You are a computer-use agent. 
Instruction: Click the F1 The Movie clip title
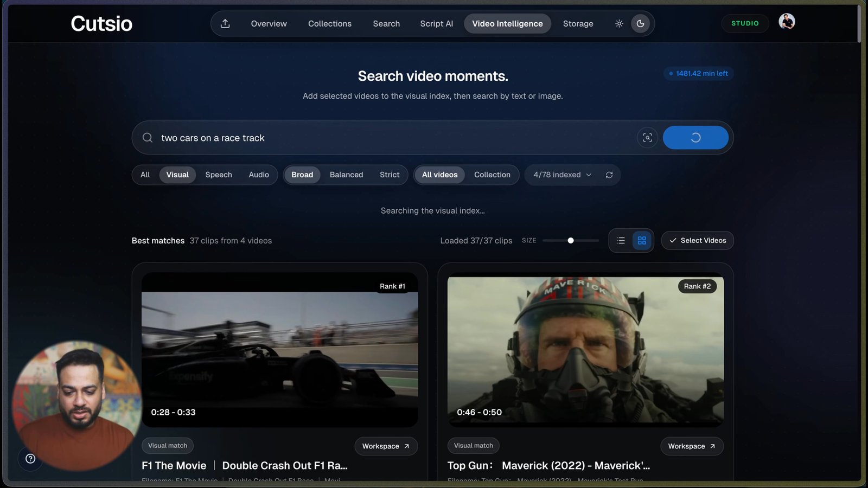click(x=245, y=465)
